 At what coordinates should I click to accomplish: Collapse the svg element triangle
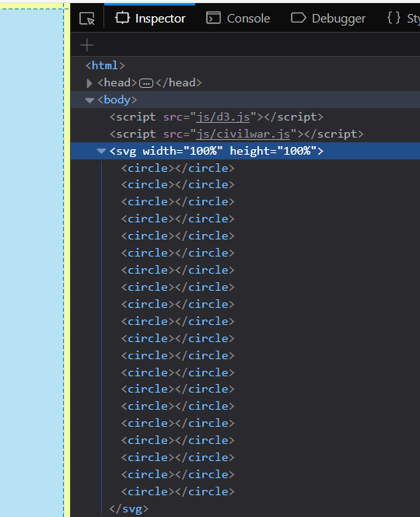tap(101, 152)
